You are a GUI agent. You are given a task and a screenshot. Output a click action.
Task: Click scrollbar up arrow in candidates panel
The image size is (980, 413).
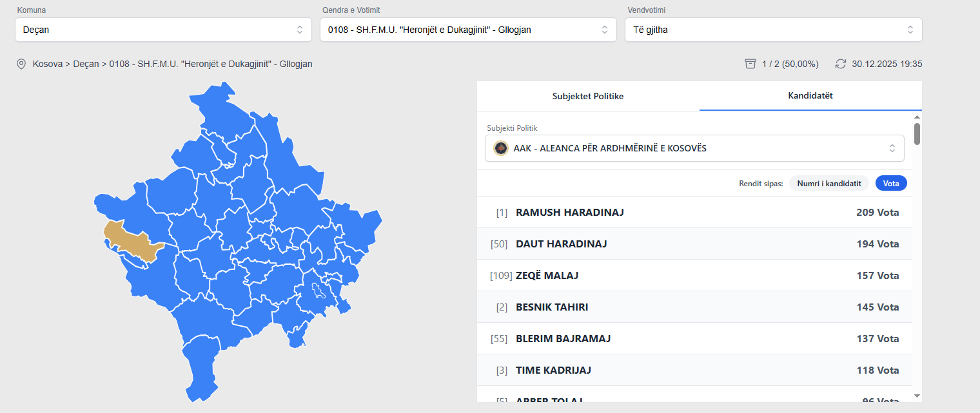pyautogui.click(x=917, y=117)
